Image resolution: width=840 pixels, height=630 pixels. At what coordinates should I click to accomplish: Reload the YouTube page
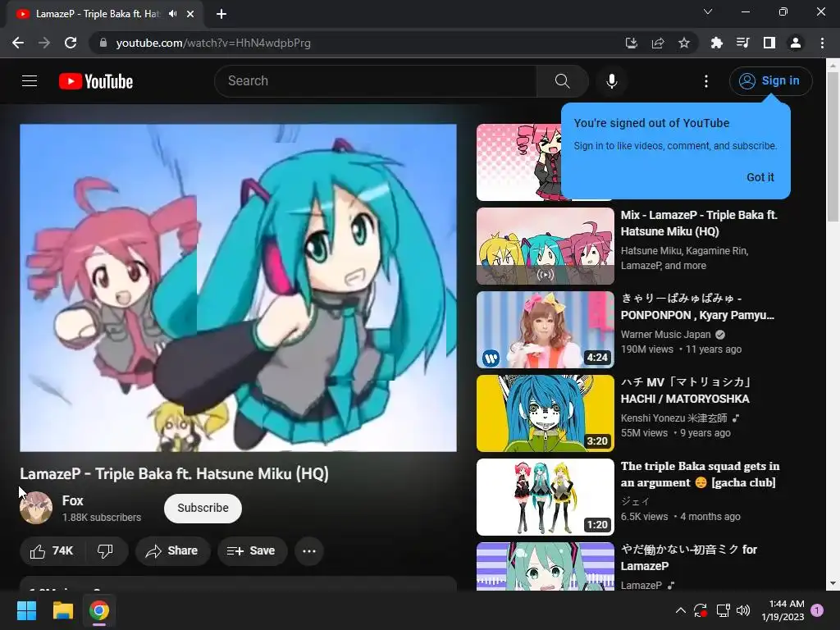71,43
